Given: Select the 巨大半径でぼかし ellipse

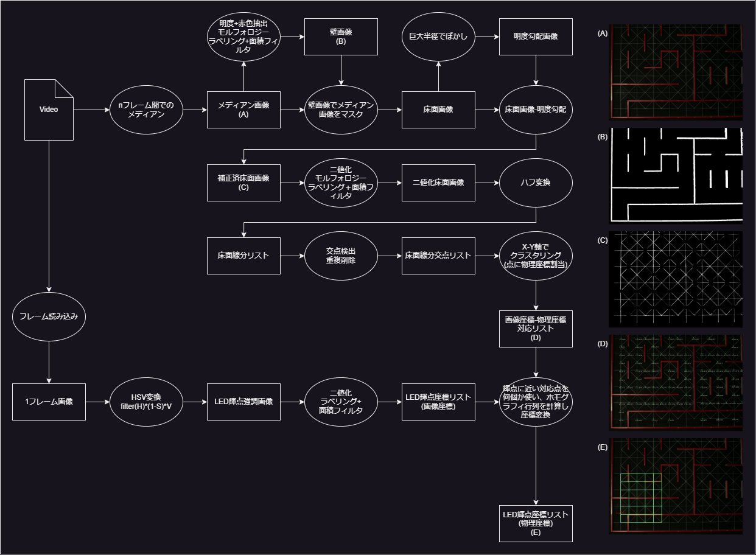Looking at the screenshot, I should [x=438, y=37].
